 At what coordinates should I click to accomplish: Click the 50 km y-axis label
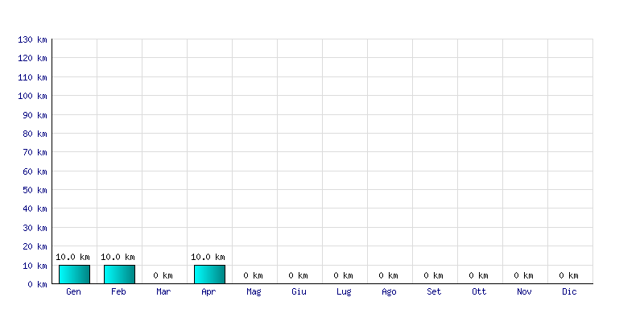35,190
